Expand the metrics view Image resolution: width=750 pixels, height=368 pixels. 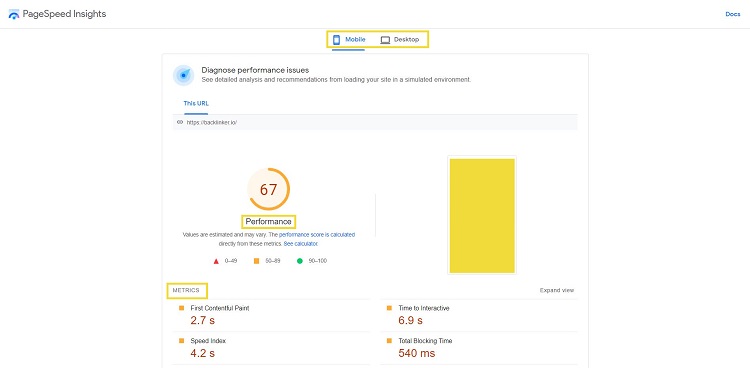pyautogui.click(x=557, y=290)
